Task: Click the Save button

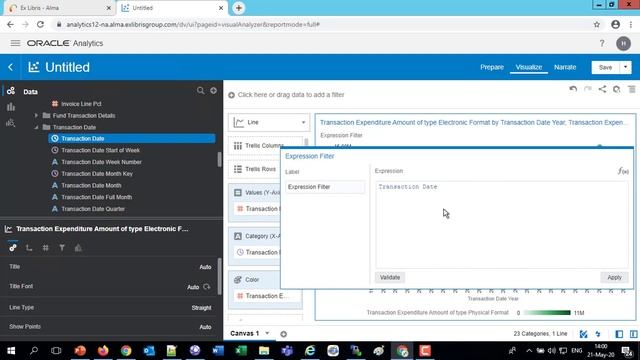Action: (605, 67)
